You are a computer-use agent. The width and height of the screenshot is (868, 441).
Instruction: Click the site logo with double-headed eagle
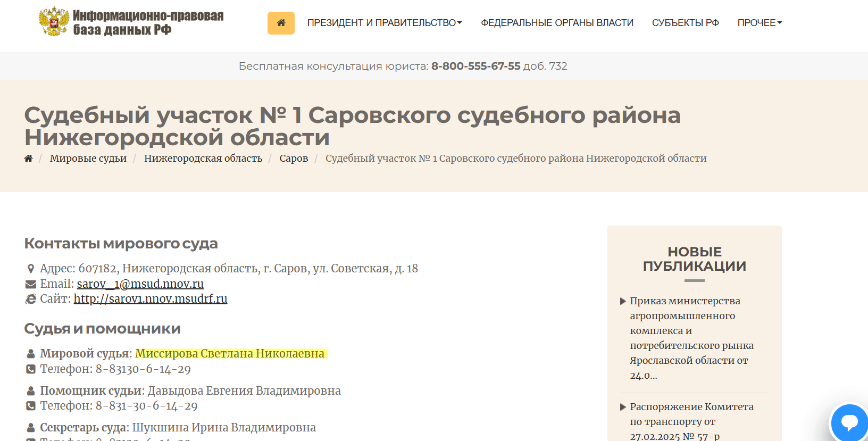click(x=54, y=22)
